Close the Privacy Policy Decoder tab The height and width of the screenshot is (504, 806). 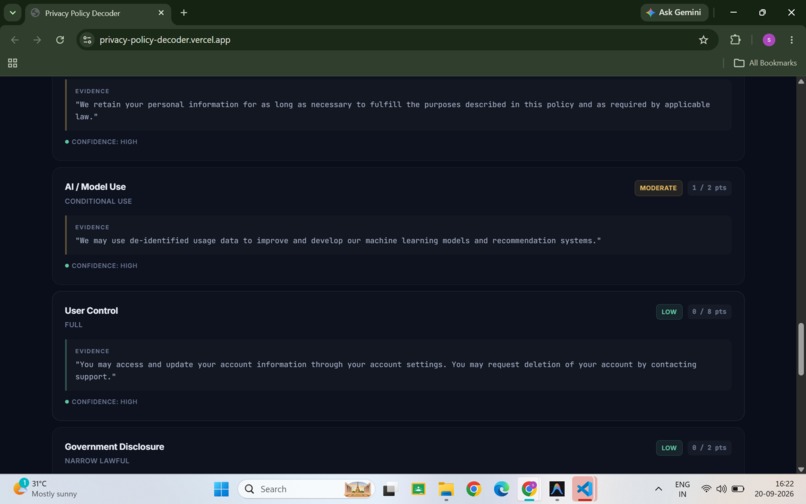161,13
